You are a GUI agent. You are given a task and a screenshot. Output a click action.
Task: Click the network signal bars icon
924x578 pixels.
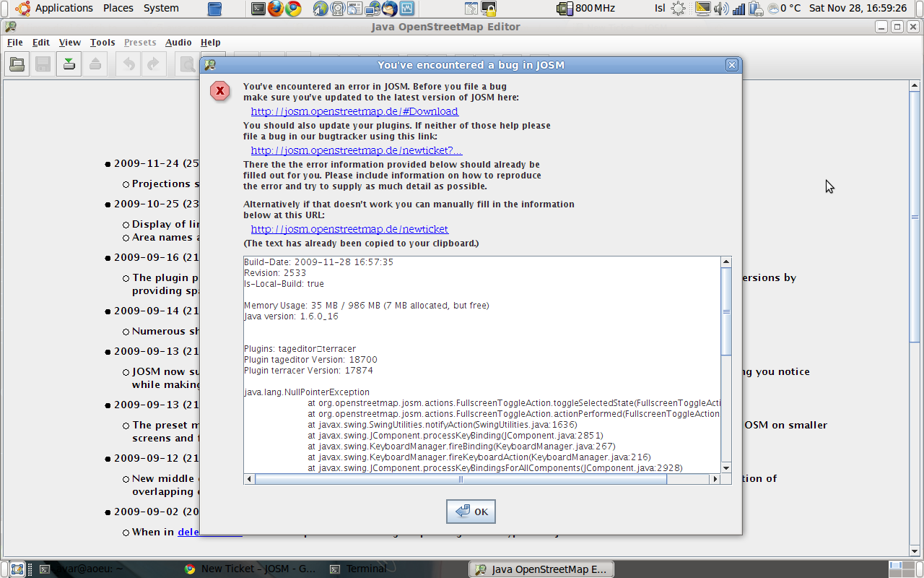click(x=738, y=9)
